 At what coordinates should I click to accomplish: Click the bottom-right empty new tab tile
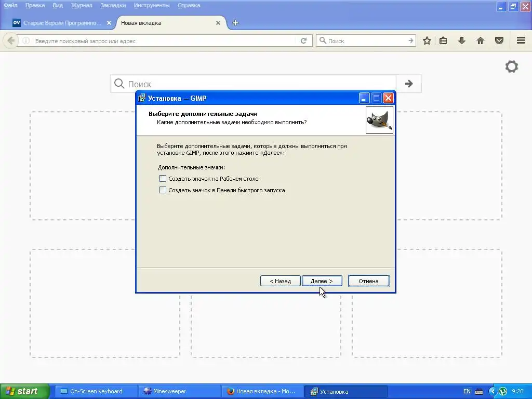[x=427, y=303]
